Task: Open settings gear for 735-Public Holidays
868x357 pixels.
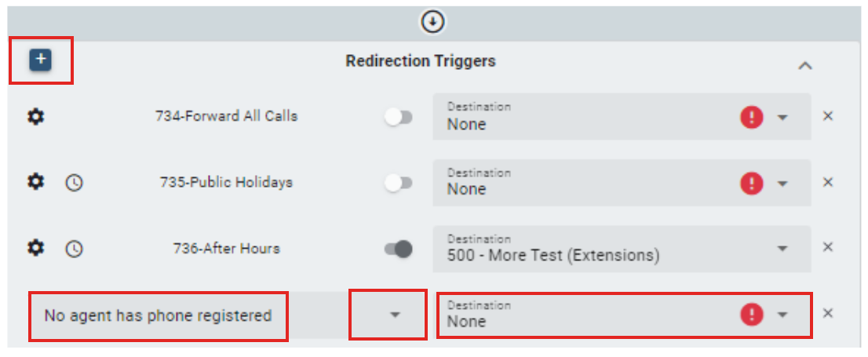Action: (36, 182)
